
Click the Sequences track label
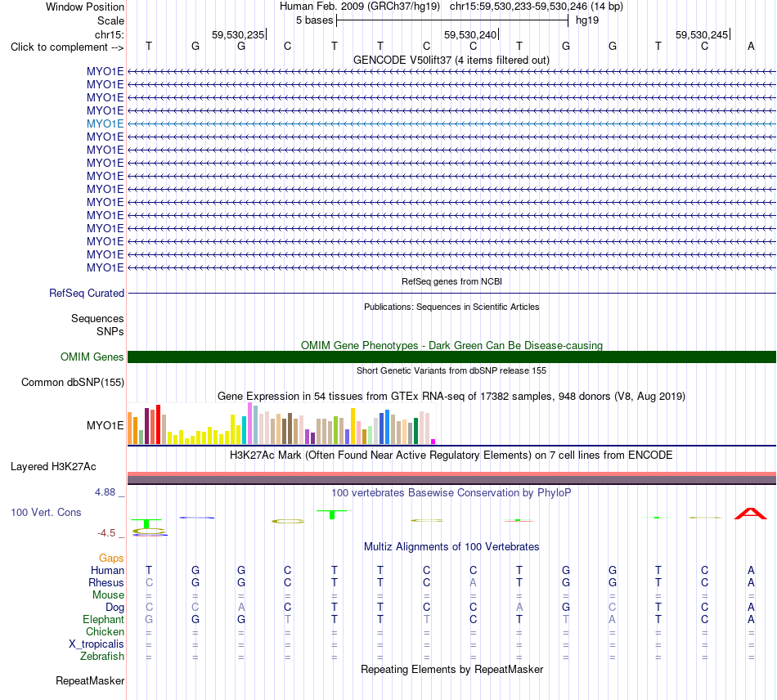tap(97, 319)
